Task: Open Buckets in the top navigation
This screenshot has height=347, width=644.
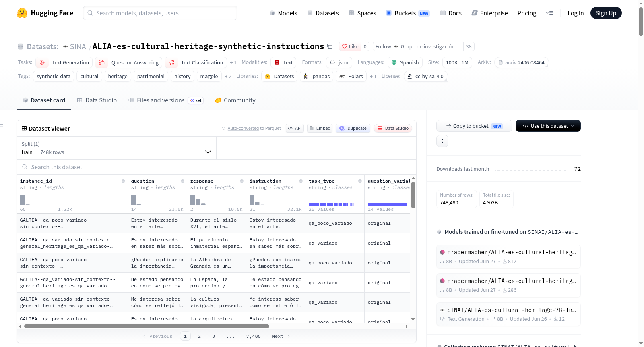Action: [407, 13]
